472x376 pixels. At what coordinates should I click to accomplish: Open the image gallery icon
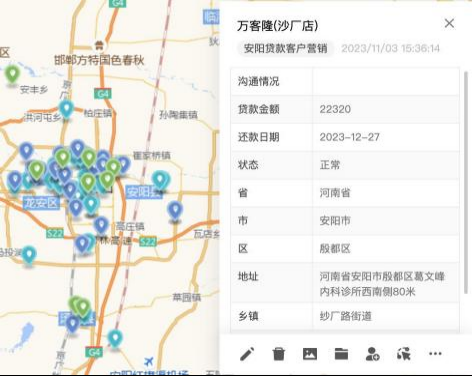[310, 354]
